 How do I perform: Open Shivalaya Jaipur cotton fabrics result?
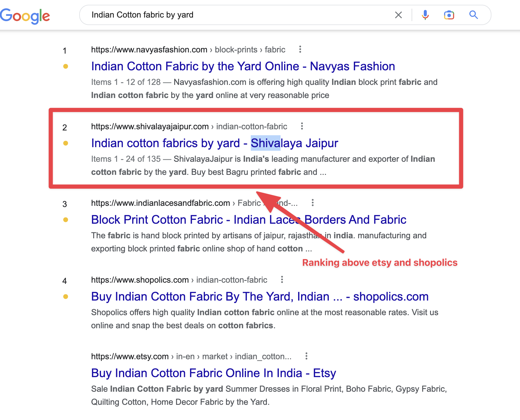click(214, 143)
